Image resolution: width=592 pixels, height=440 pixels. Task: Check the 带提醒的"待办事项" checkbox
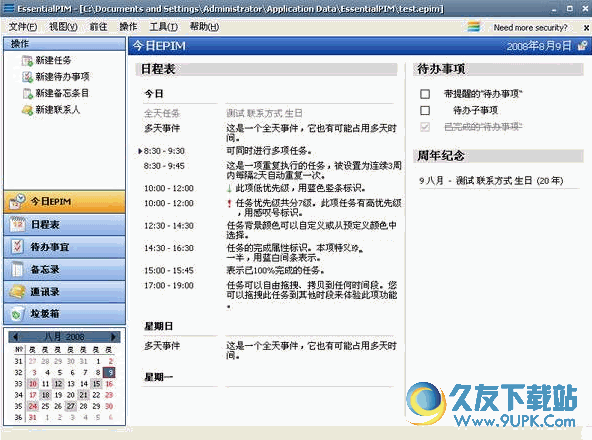pyautogui.click(x=425, y=94)
